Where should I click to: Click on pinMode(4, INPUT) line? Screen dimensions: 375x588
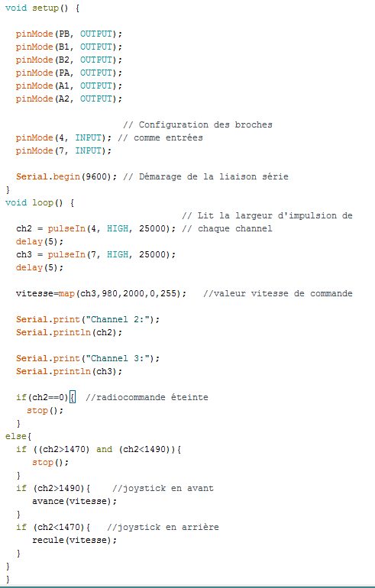63,137
